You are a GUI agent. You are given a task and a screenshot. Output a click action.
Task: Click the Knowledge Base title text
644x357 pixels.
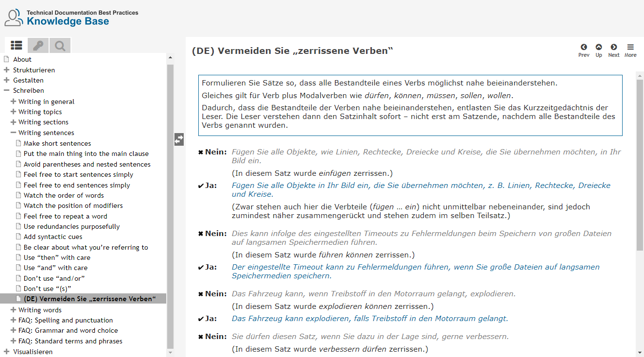tap(68, 21)
